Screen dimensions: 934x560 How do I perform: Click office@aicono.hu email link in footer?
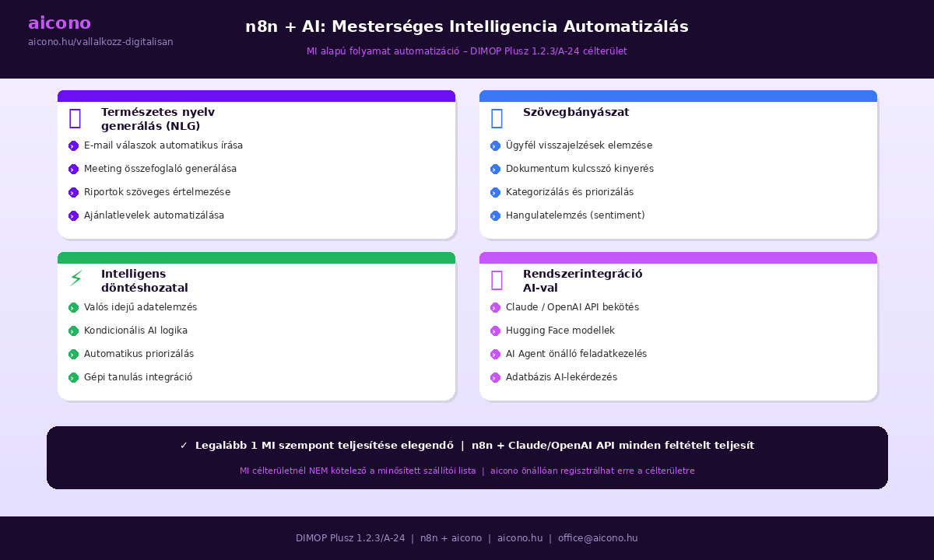click(x=598, y=538)
